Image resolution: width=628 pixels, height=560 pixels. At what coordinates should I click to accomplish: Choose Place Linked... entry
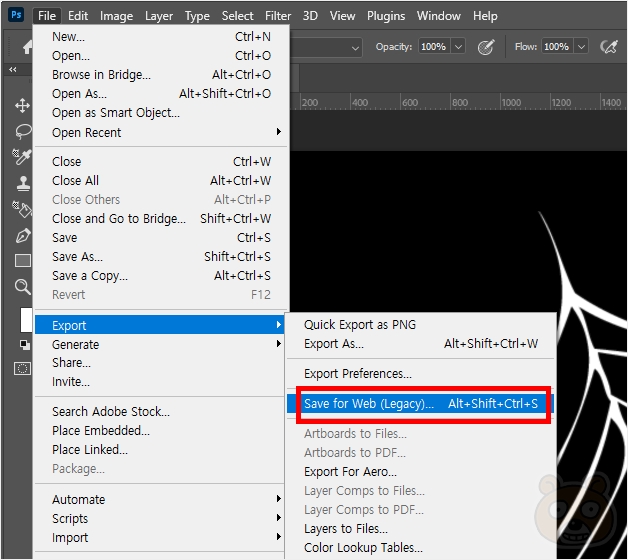(160, 449)
